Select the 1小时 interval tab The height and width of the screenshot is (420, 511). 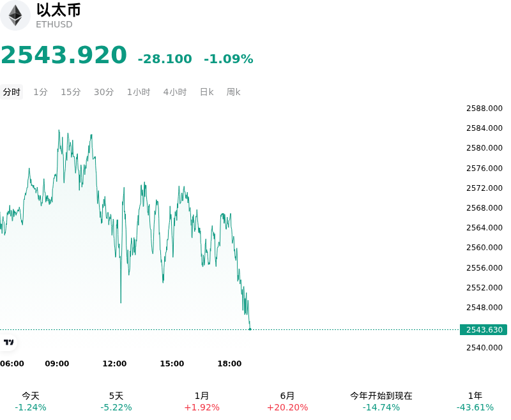coord(139,92)
